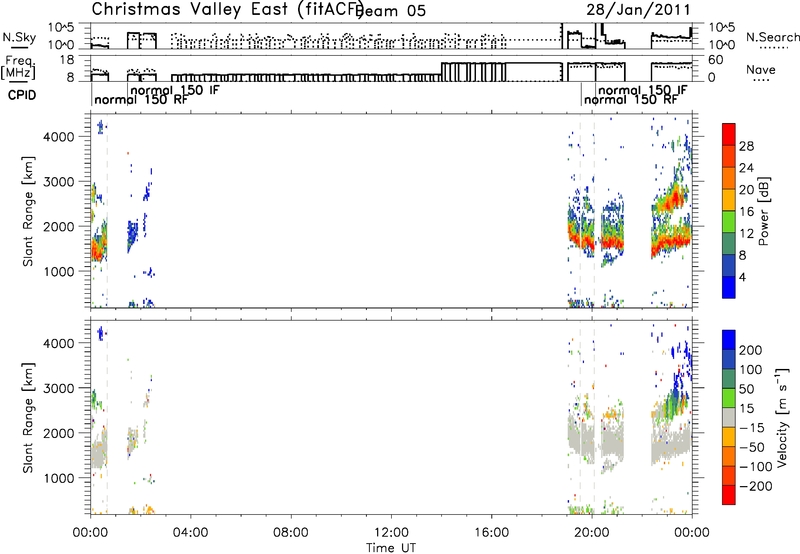Screen dimensions: 800x554
Task: Pick gray Velocity segment between -15 and 15
Action: click(x=729, y=417)
